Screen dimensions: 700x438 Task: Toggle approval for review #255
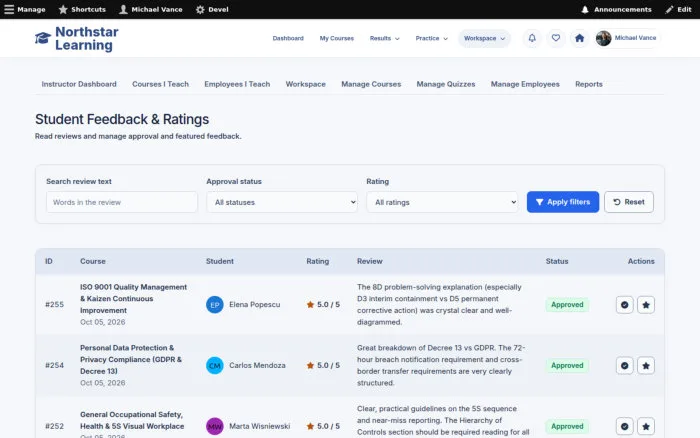[x=625, y=305]
